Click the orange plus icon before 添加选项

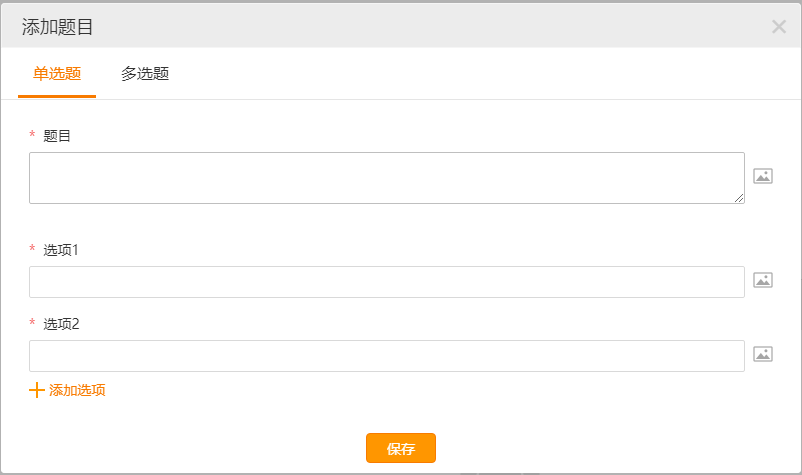pos(37,390)
